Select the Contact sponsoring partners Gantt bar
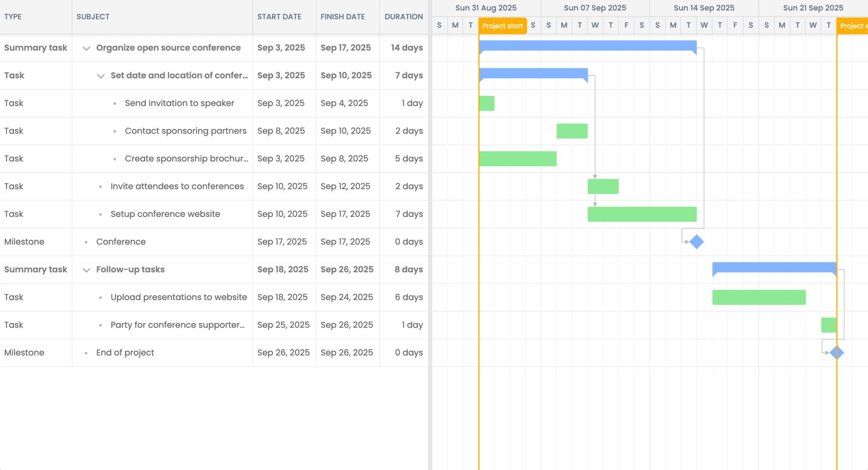Image resolution: width=868 pixels, height=470 pixels. [572, 131]
